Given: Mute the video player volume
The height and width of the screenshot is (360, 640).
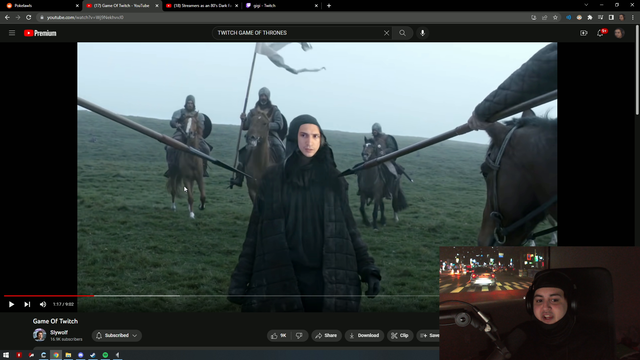Looking at the screenshot, I should (43, 304).
